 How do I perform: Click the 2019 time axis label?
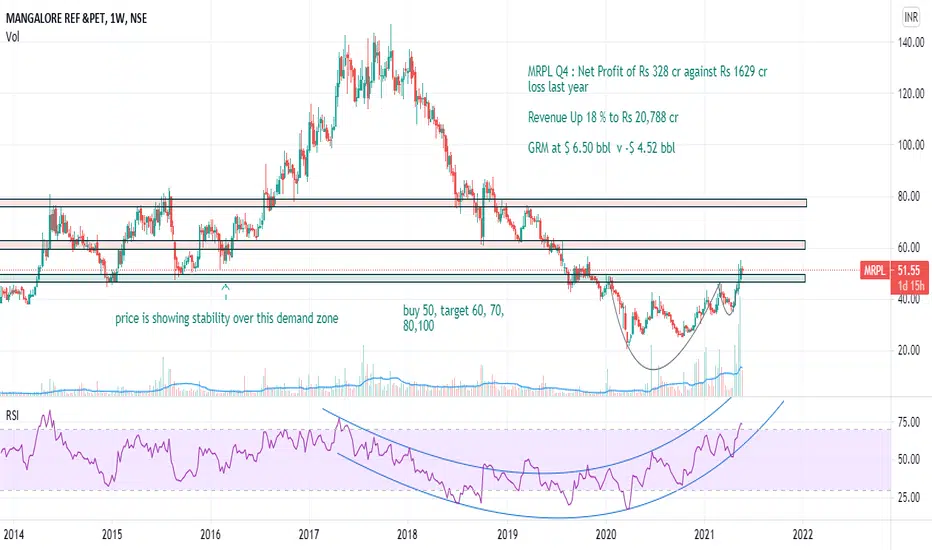tap(507, 534)
